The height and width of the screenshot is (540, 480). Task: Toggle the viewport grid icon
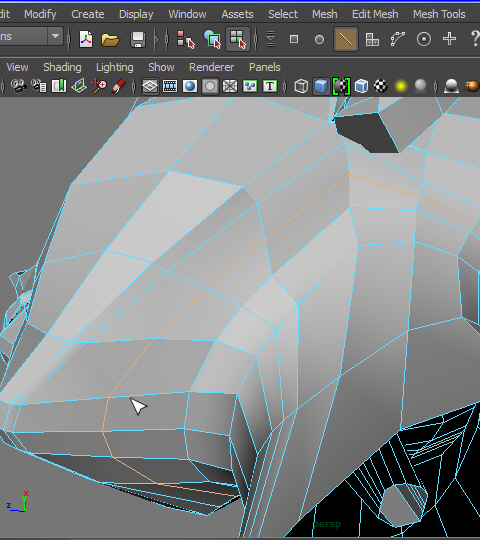(x=150, y=86)
